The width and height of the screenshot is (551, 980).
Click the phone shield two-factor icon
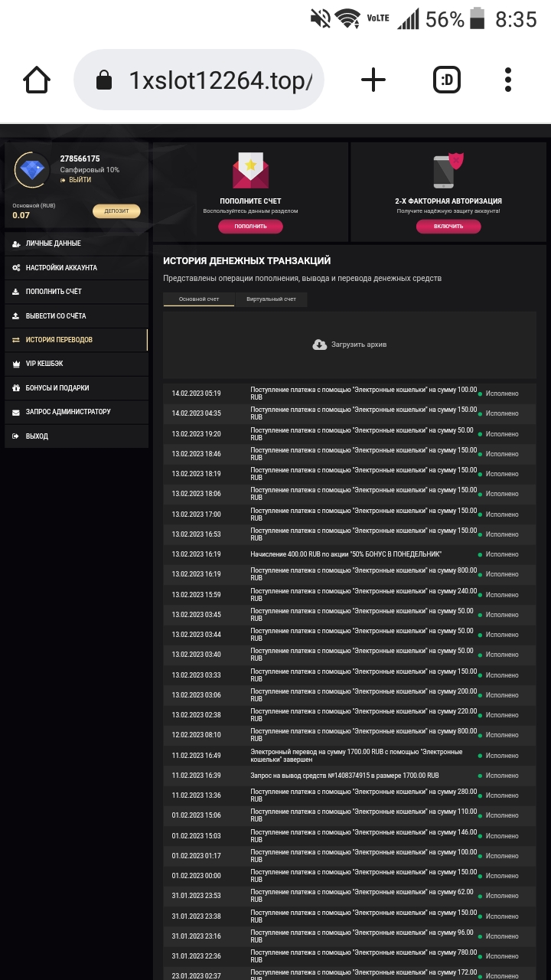pos(448,171)
